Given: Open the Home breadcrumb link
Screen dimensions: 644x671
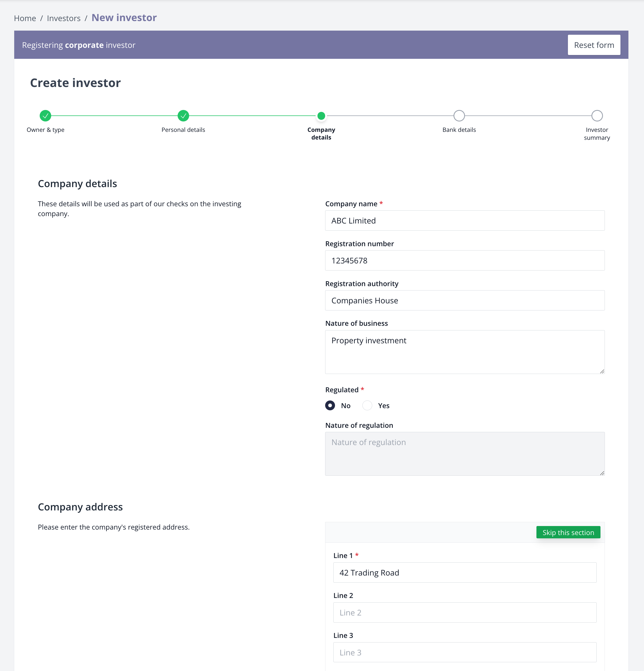Looking at the screenshot, I should (25, 18).
